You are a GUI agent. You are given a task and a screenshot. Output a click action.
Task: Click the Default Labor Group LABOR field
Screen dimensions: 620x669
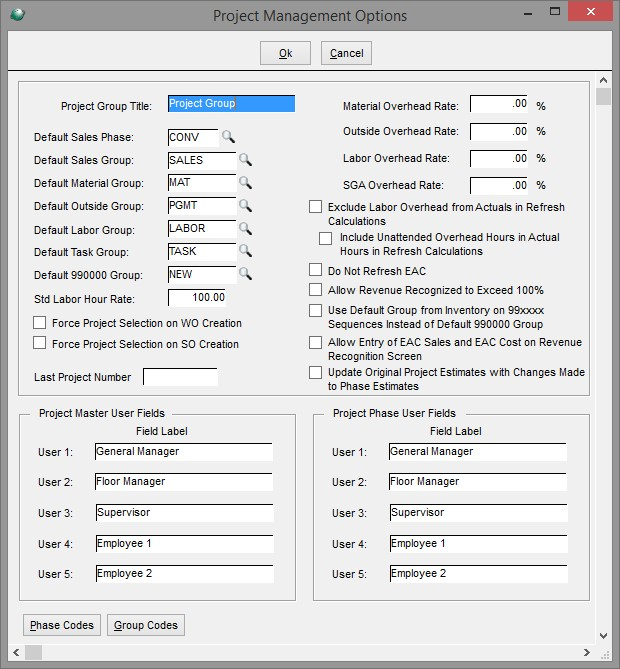(x=202, y=229)
